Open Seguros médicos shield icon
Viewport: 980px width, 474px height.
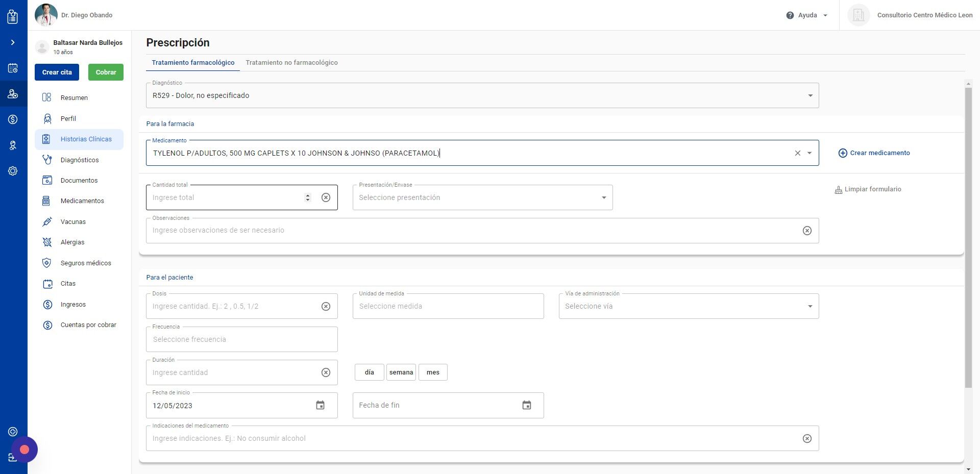[47, 263]
